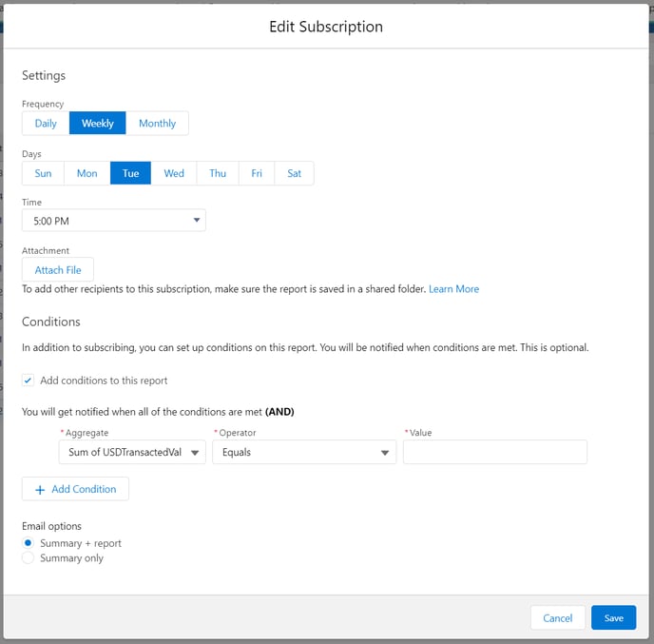Save the subscription settings
The height and width of the screenshot is (644, 654).
coord(613,618)
